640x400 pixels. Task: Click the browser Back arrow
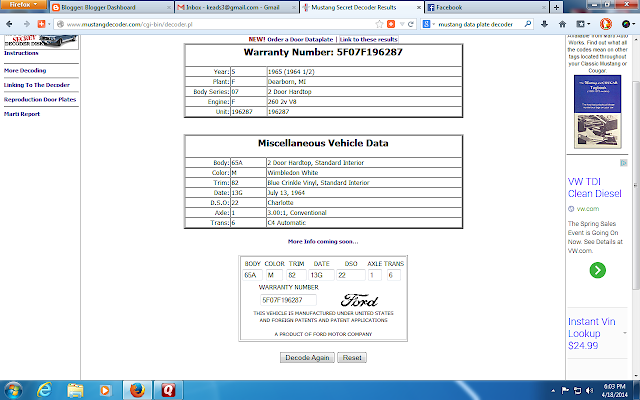9,24
